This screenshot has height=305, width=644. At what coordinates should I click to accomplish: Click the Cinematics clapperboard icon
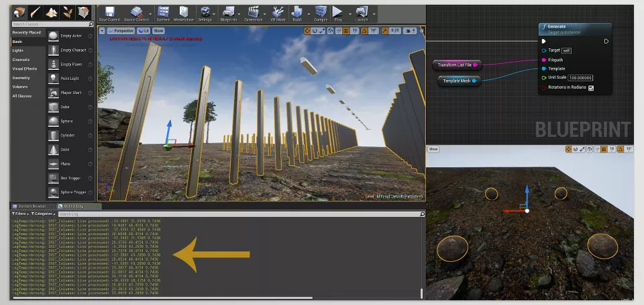point(254,12)
